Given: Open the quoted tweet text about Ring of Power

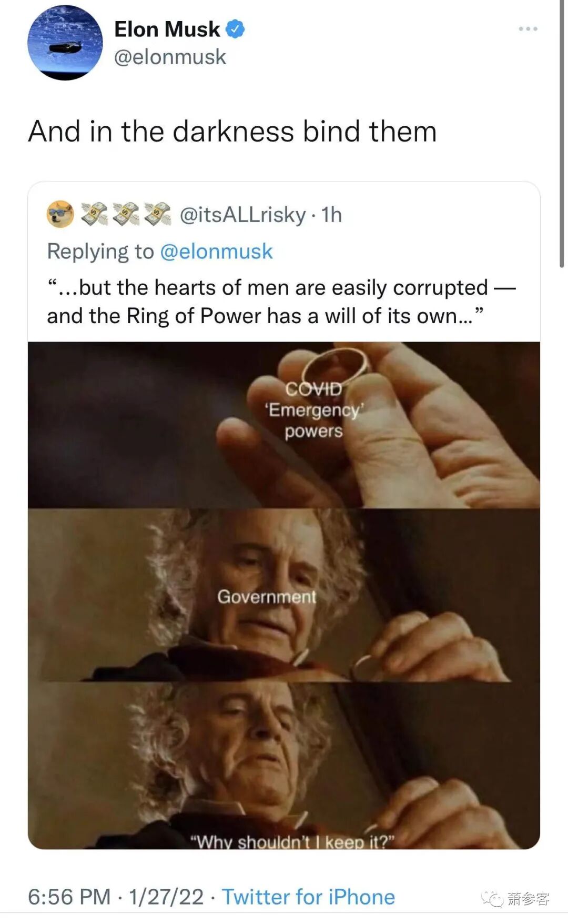Looking at the screenshot, I should [x=281, y=302].
